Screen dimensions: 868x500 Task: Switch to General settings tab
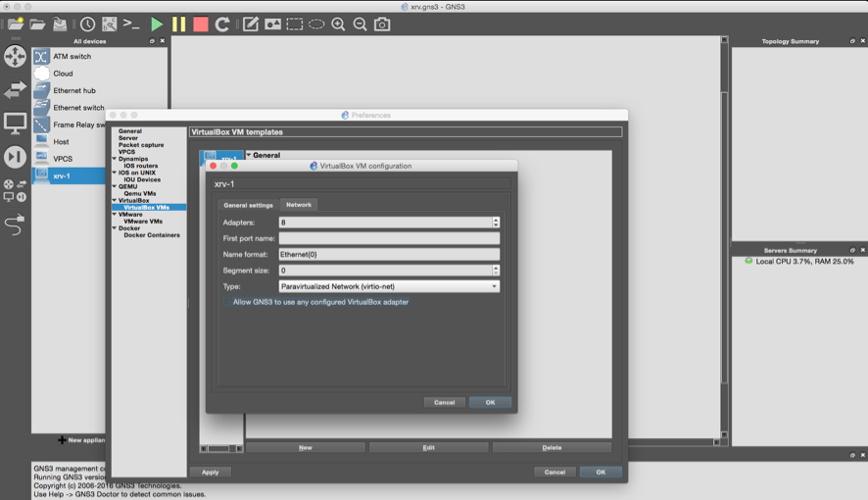(x=248, y=205)
